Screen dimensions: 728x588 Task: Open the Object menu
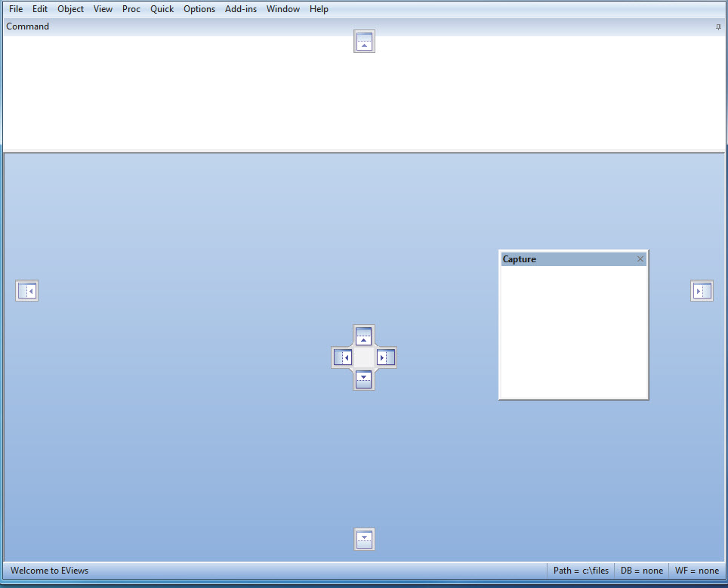click(70, 8)
